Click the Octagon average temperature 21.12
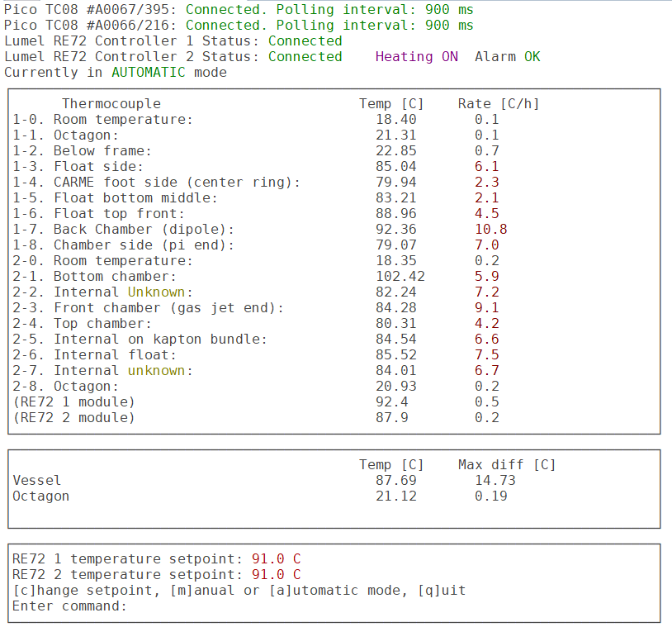This screenshot has width=672, height=627. [x=396, y=496]
